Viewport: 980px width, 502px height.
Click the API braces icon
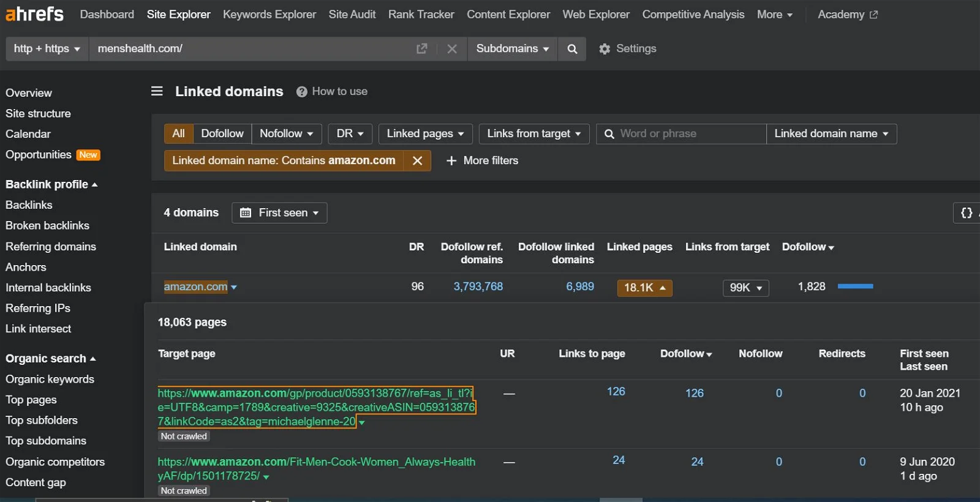(967, 212)
